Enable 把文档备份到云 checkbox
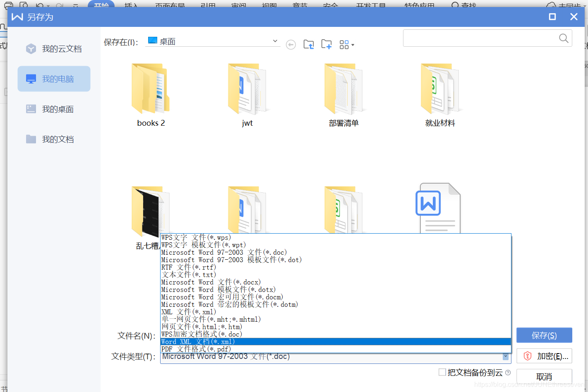This screenshot has width=588, height=392. coord(442,372)
